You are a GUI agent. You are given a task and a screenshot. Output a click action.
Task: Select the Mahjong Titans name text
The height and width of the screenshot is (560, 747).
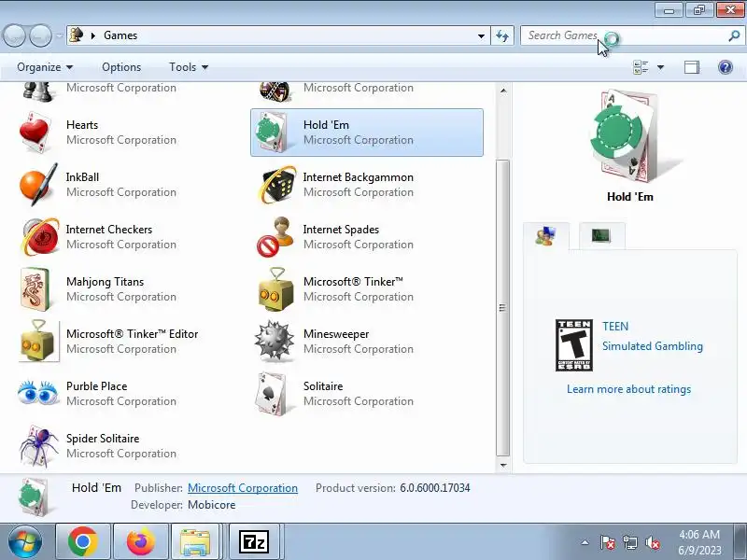pyautogui.click(x=105, y=282)
